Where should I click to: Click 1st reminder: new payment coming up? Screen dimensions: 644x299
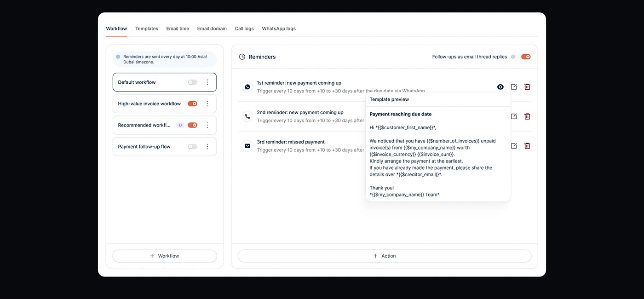click(299, 83)
